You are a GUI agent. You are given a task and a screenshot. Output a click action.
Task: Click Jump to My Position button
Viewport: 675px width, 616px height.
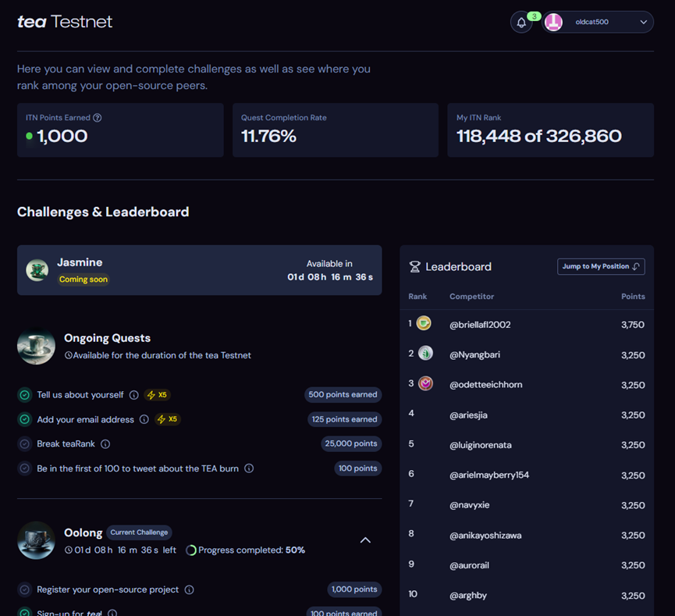tap(600, 266)
